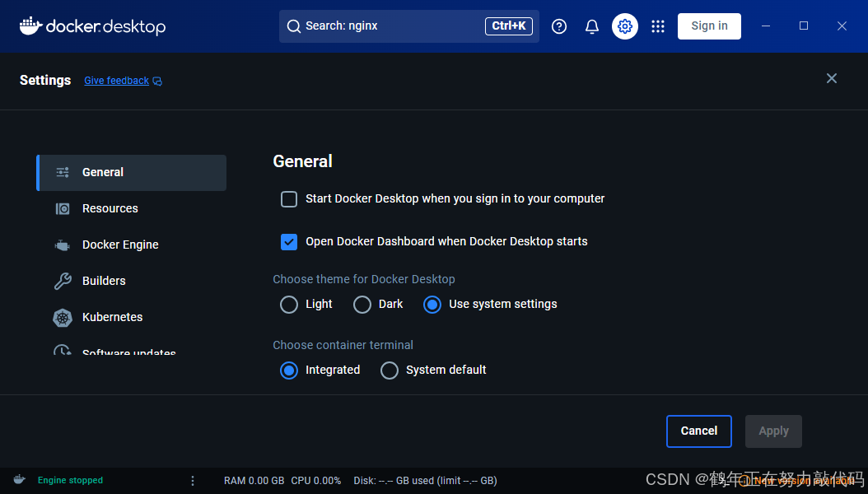The width and height of the screenshot is (868, 494).
Task: Click the Ctrl+K shortcut badge
Action: (509, 26)
